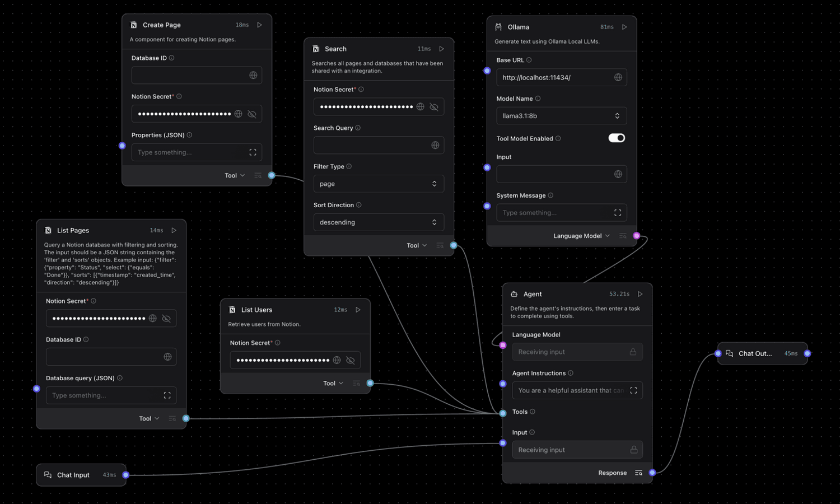Reveal the Create Page Notion Secret

point(252,114)
